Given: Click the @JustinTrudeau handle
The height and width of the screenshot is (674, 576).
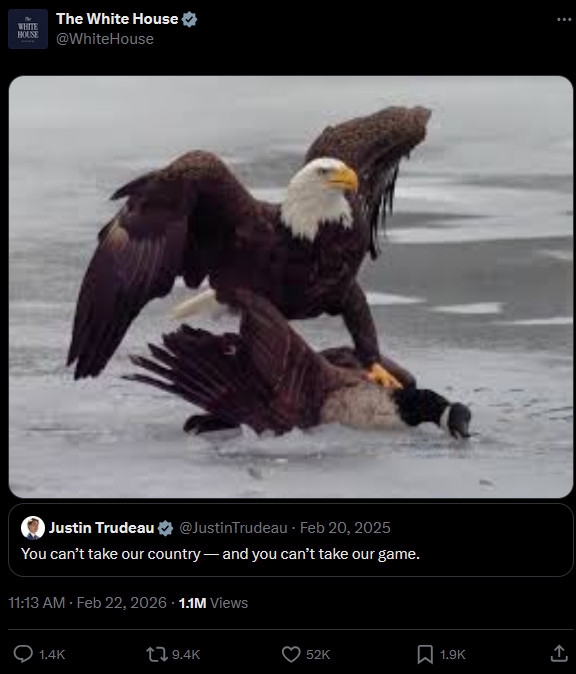Looking at the screenshot, I should [233, 528].
